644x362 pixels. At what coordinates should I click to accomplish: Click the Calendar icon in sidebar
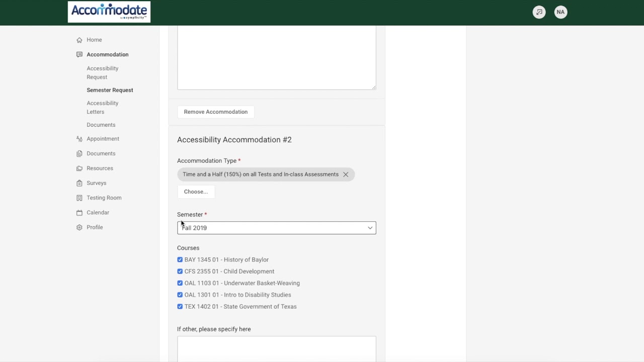click(79, 213)
